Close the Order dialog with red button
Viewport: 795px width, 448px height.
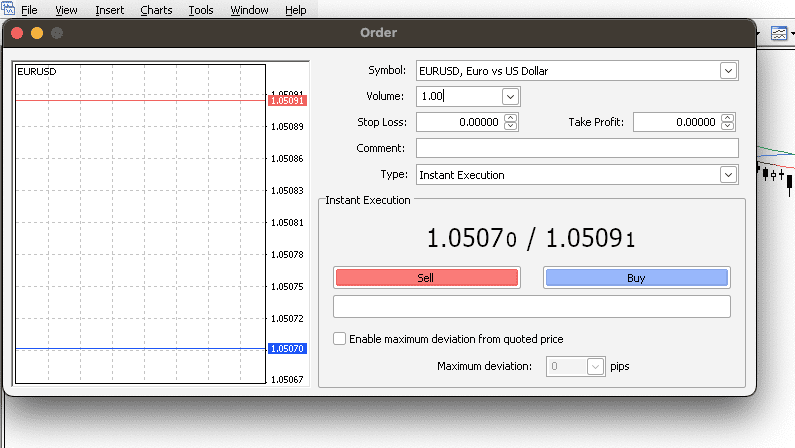tap(17, 33)
